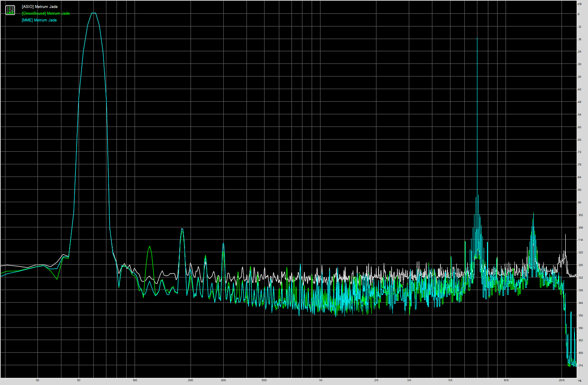Click the 1K frequency tick label
This screenshot has height=385, width=588.
[320, 380]
